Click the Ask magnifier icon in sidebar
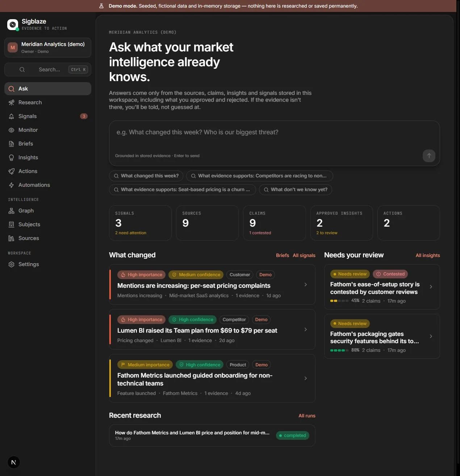 point(12,89)
